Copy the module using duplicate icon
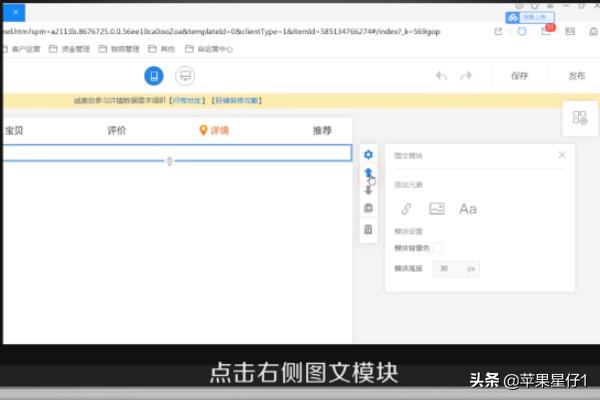The image size is (600, 400). pyautogui.click(x=368, y=209)
